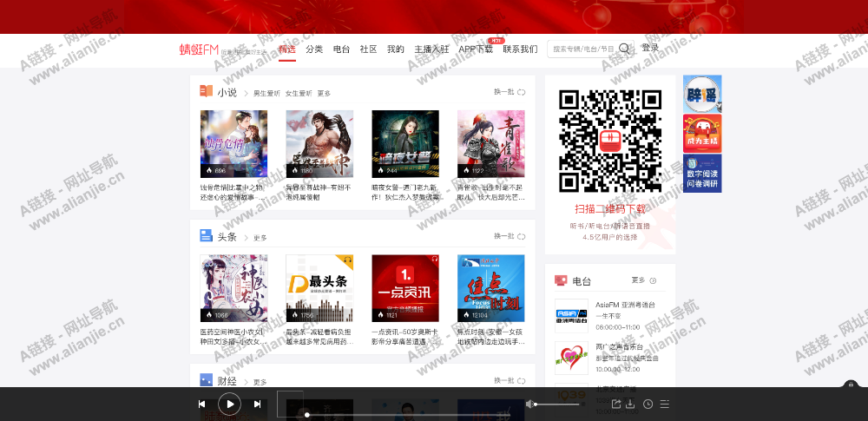This screenshot has width=868, height=421.
Task: Open the 主播入驻 page
Action: [431, 49]
